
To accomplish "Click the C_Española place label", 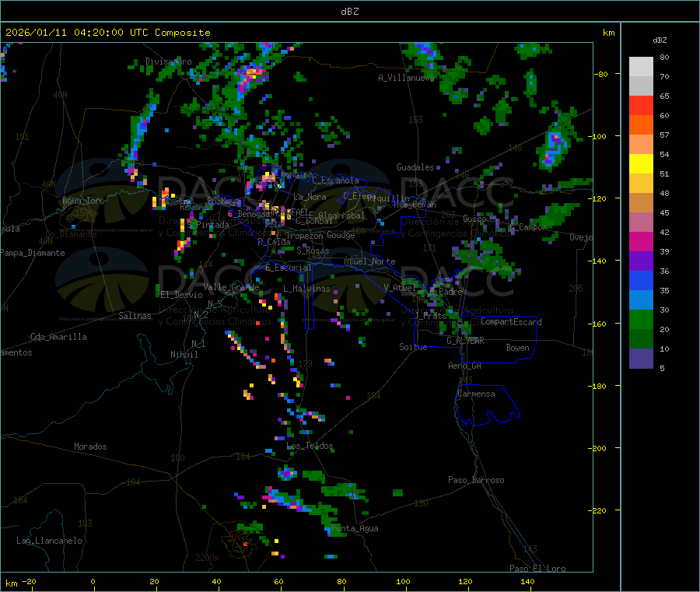I will [335, 180].
